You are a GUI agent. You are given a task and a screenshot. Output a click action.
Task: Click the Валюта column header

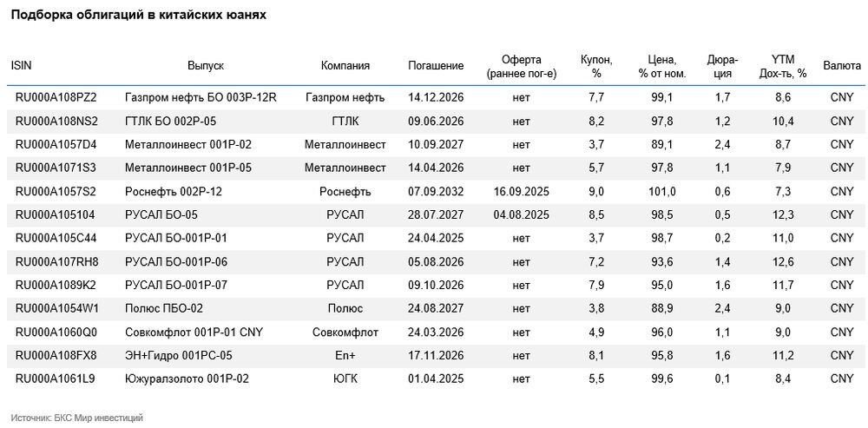pos(841,66)
